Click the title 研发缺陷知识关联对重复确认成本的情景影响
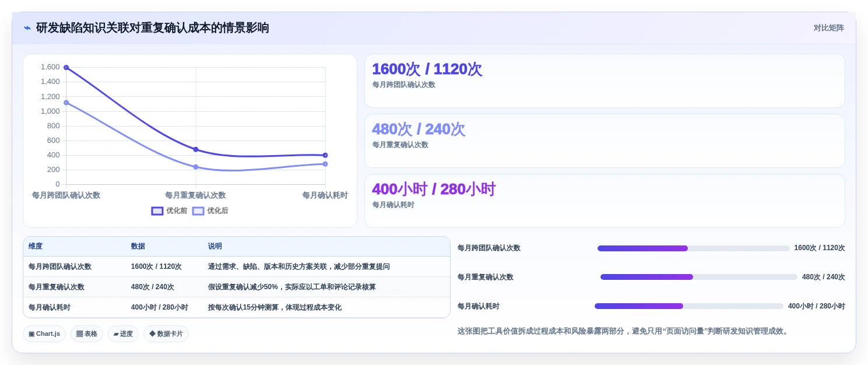 click(153, 28)
